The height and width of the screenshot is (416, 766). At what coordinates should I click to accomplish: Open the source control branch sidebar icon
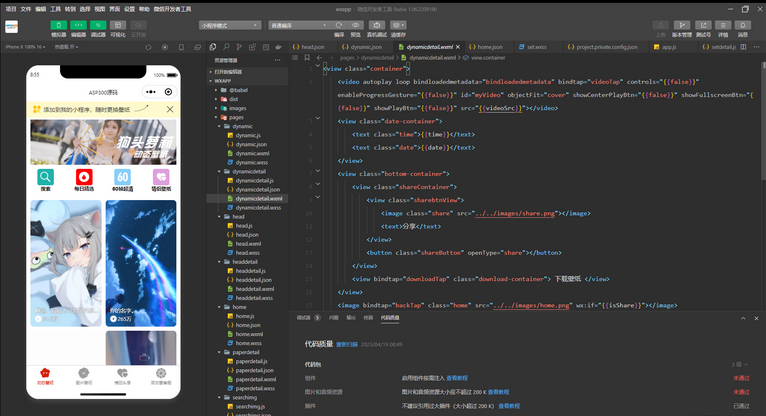tap(239, 47)
